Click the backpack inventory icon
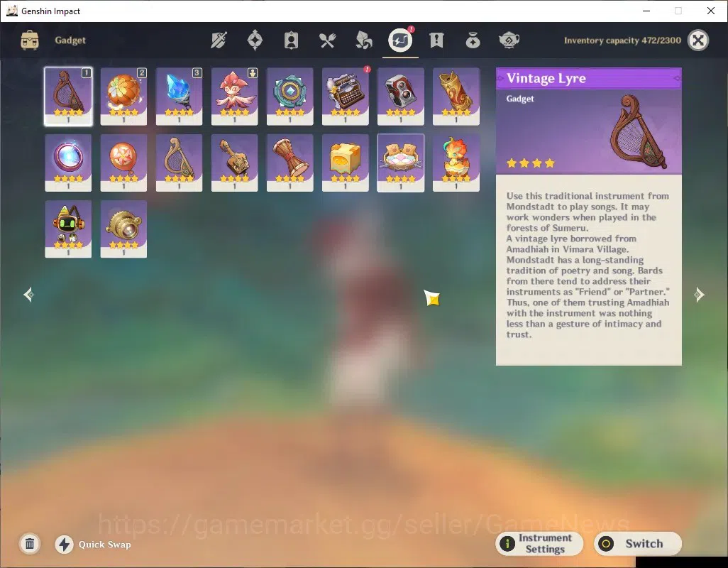728x568 pixels. tap(30, 40)
